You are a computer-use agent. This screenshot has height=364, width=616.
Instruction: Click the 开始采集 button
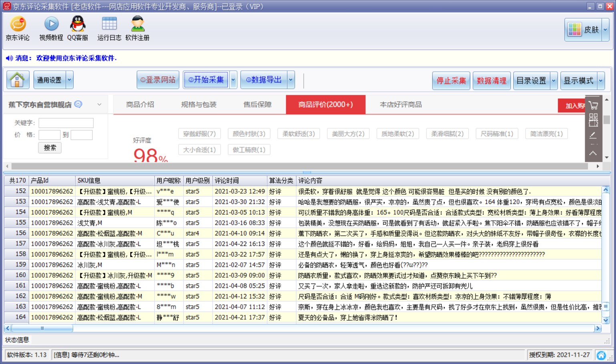pos(206,80)
